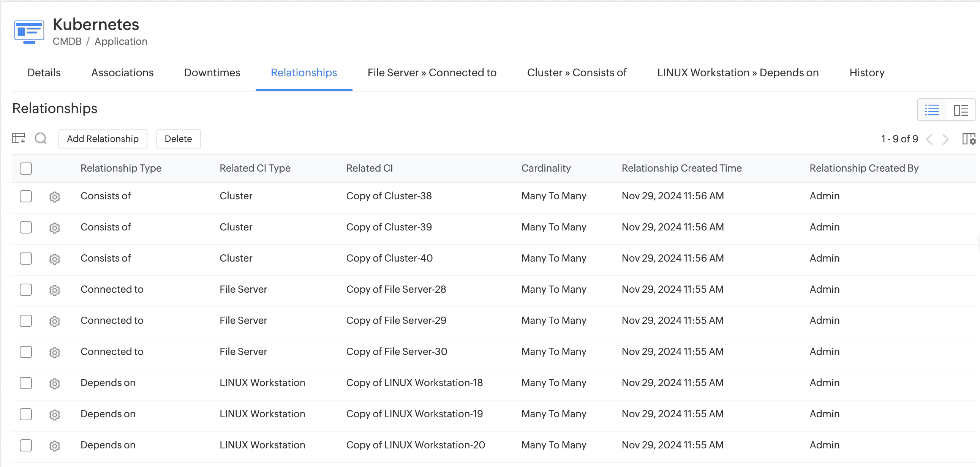Screen dimensions: 980x467
Task: Tick the select-all checkbox in the header
Action: tap(26, 169)
